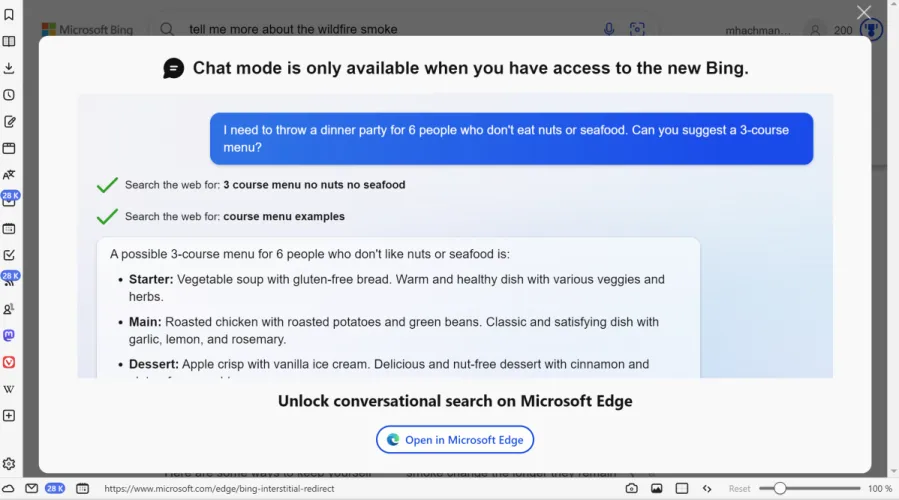Open the Calendar panel

tap(9, 229)
